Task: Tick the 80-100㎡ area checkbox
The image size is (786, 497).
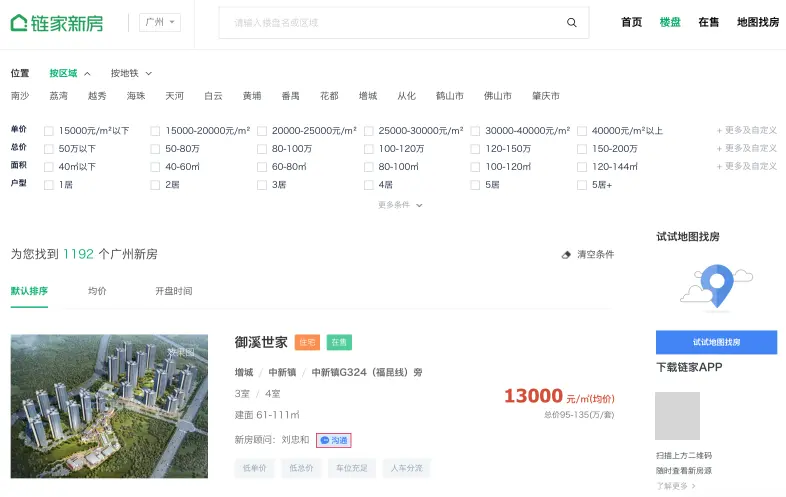Action: coord(369,167)
